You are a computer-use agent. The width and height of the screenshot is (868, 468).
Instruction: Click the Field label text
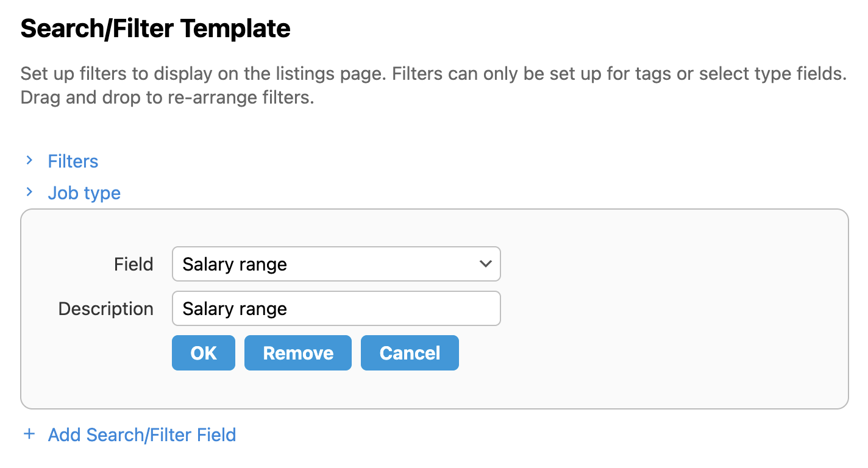click(x=133, y=264)
